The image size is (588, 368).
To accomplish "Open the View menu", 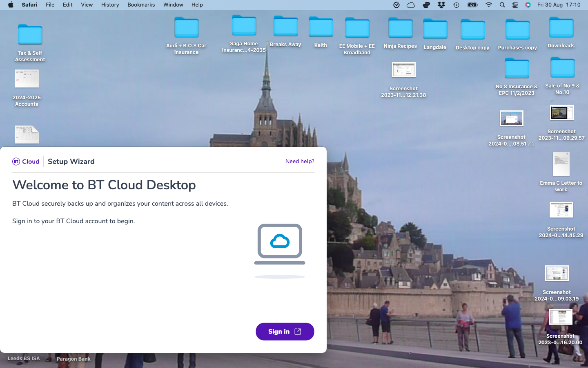I will click(x=87, y=5).
